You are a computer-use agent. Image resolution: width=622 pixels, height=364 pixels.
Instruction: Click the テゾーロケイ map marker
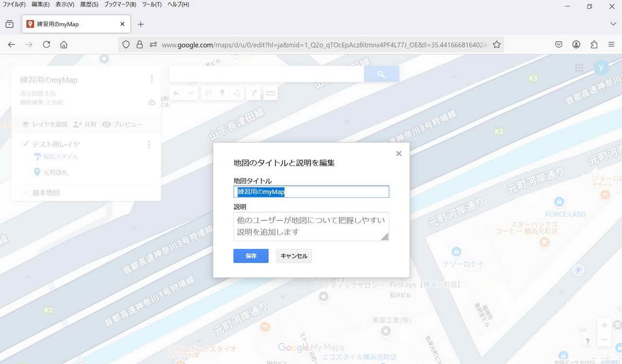tap(456, 251)
